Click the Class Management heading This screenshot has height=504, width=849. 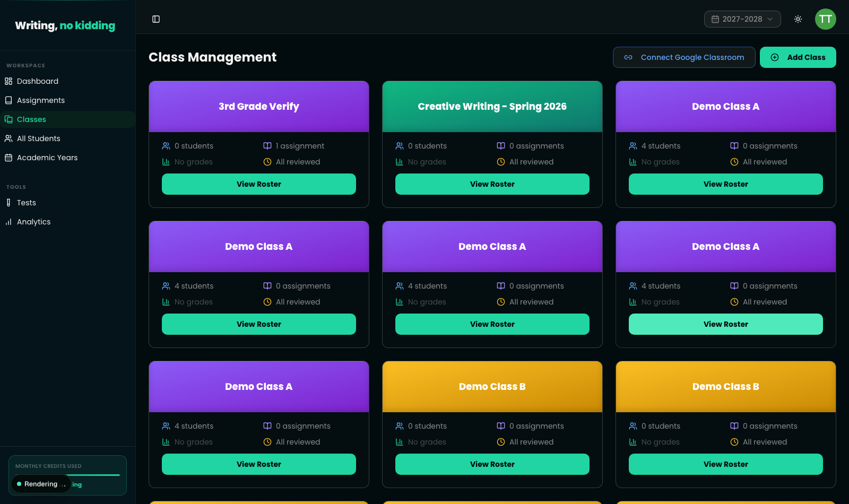coord(212,57)
